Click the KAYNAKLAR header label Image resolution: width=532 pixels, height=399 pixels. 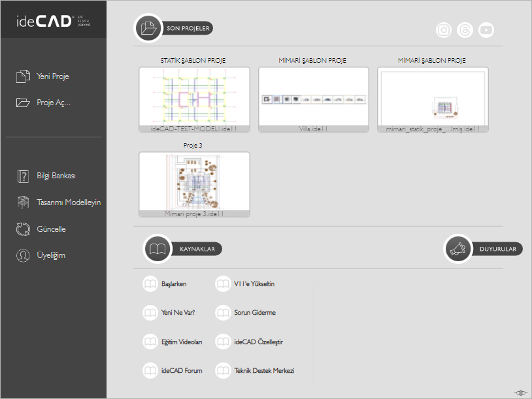pos(197,249)
